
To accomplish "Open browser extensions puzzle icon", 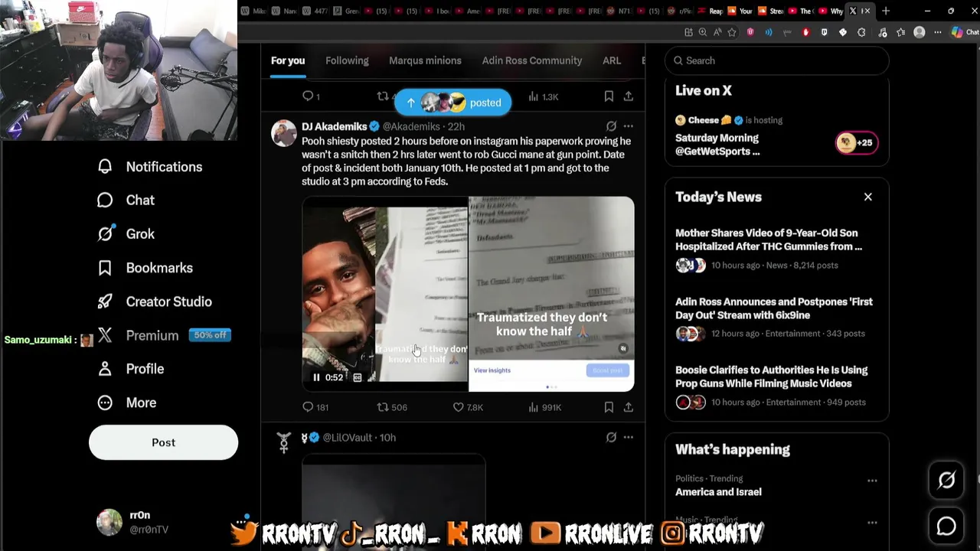I will tap(861, 32).
